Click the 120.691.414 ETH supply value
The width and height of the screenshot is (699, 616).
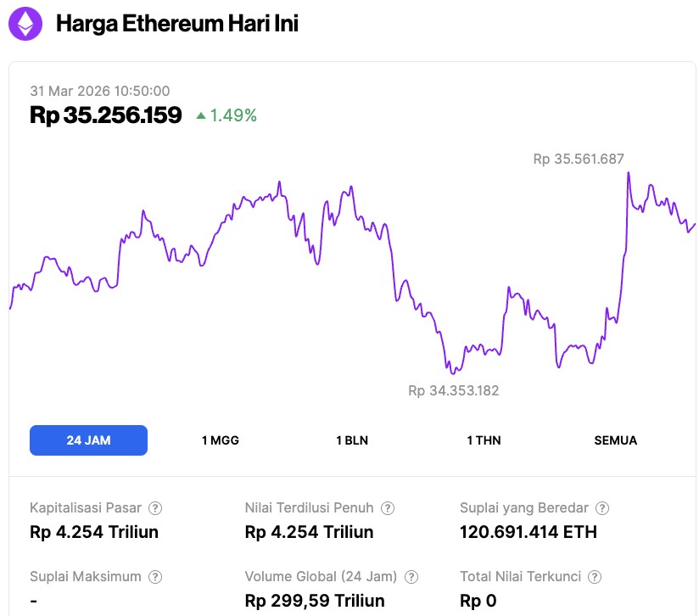coord(528,532)
